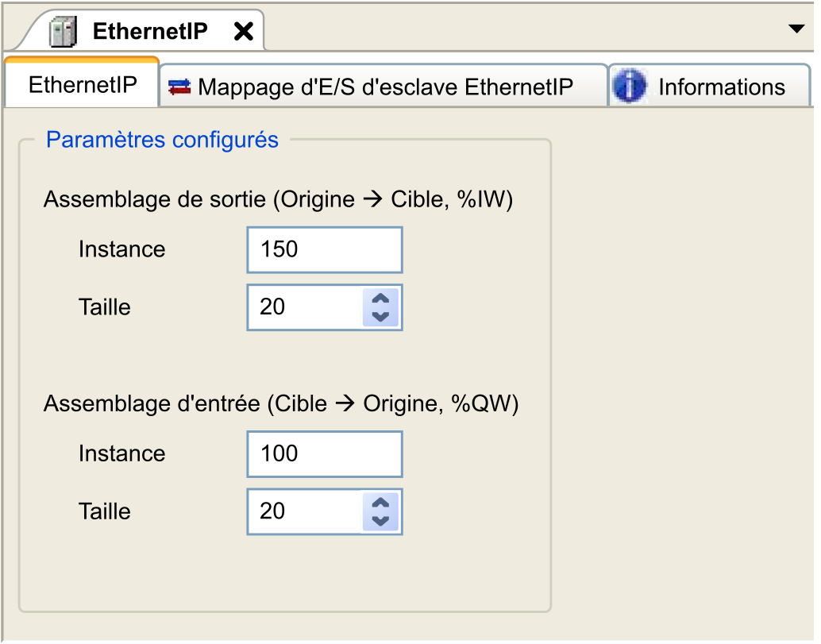The height and width of the screenshot is (644, 821).
Task: Click the Assemblage de sortie heading label
Action: (278, 199)
